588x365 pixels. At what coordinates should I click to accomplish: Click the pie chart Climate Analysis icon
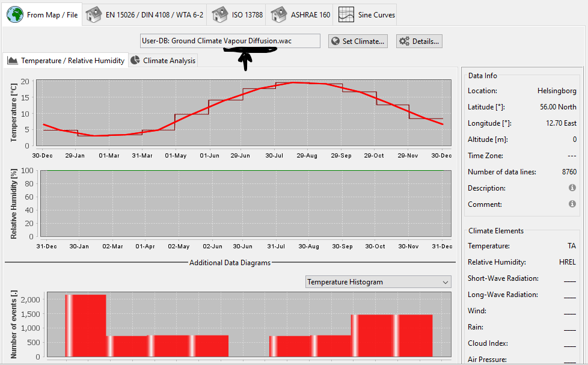click(135, 60)
